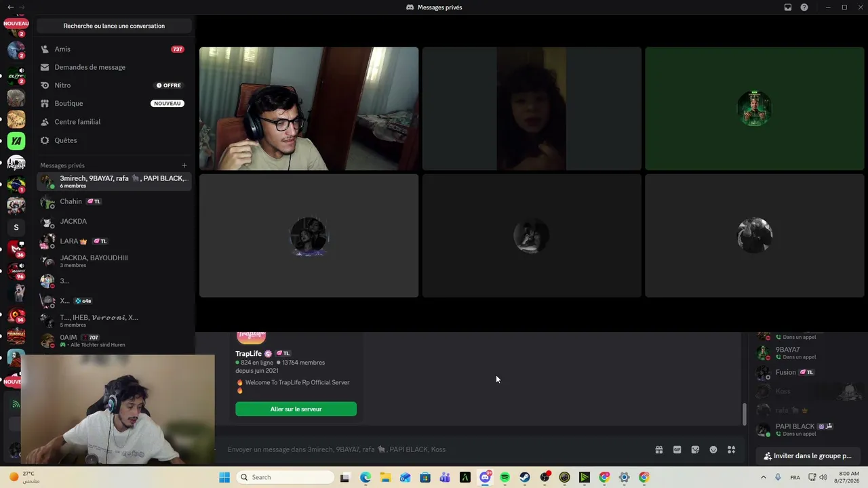Open the server icon with badge 14
This screenshot has height=488, width=868.
[x=16, y=314]
